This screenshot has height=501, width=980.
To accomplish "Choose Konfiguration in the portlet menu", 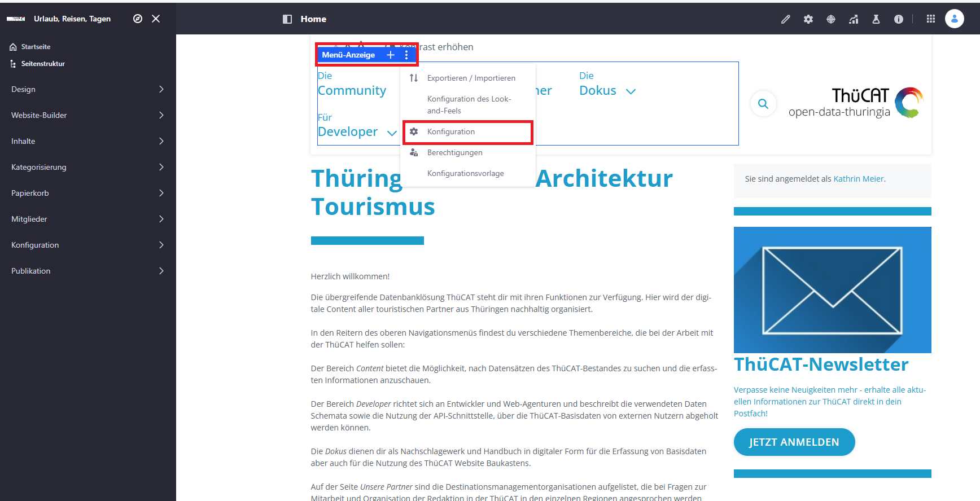I will [x=467, y=131].
